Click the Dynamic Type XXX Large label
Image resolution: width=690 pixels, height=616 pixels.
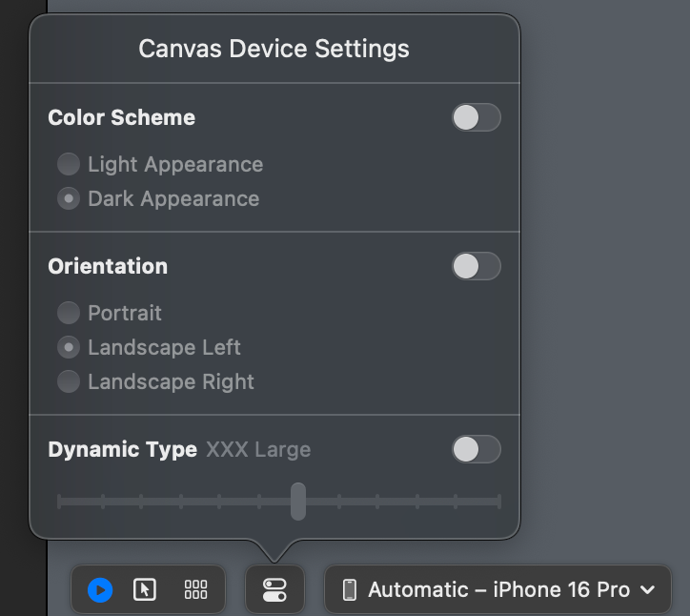click(258, 449)
